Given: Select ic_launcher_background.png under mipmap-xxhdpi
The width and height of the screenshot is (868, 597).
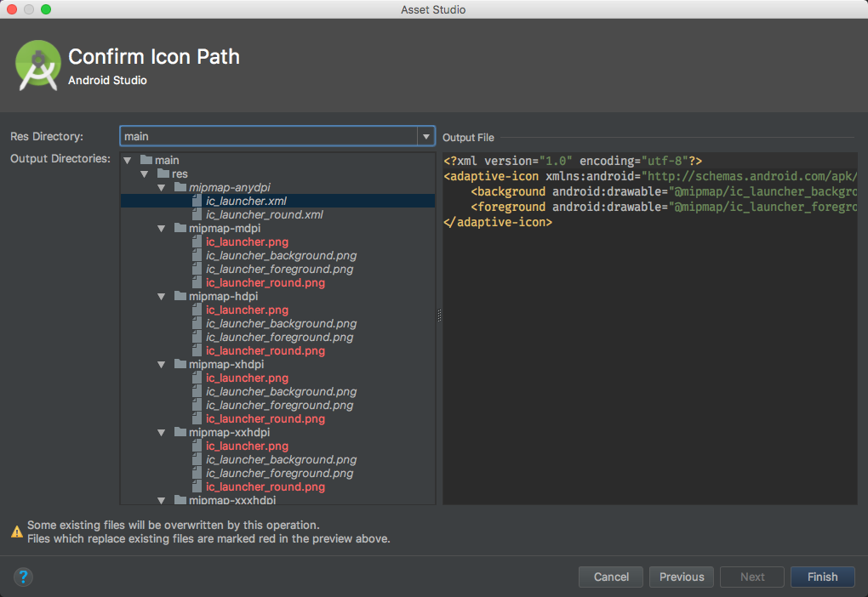Looking at the screenshot, I should tap(281, 460).
